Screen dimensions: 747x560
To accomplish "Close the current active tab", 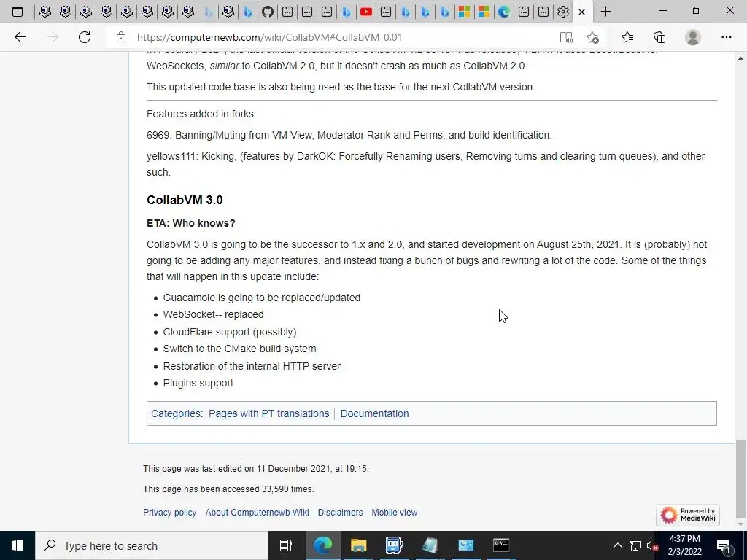I will click(x=581, y=12).
